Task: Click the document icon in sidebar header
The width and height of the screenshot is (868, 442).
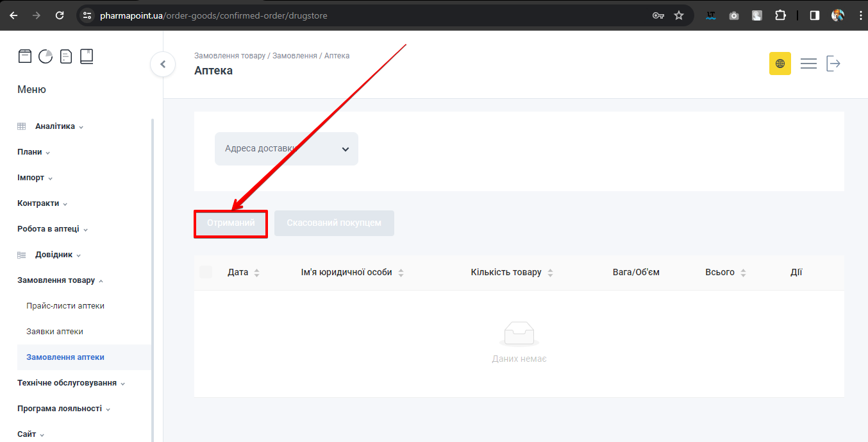Action: pos(66,56)
